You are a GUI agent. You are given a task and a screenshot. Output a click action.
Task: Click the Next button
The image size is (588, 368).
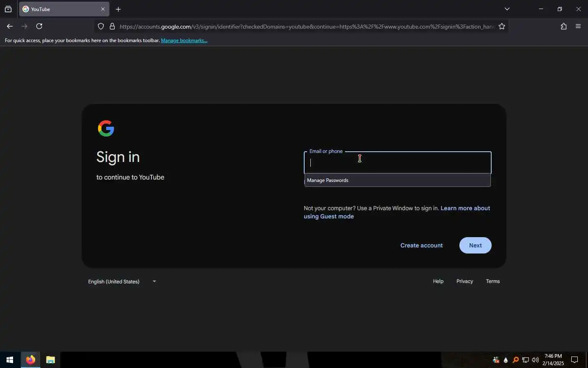pos(475,245)
